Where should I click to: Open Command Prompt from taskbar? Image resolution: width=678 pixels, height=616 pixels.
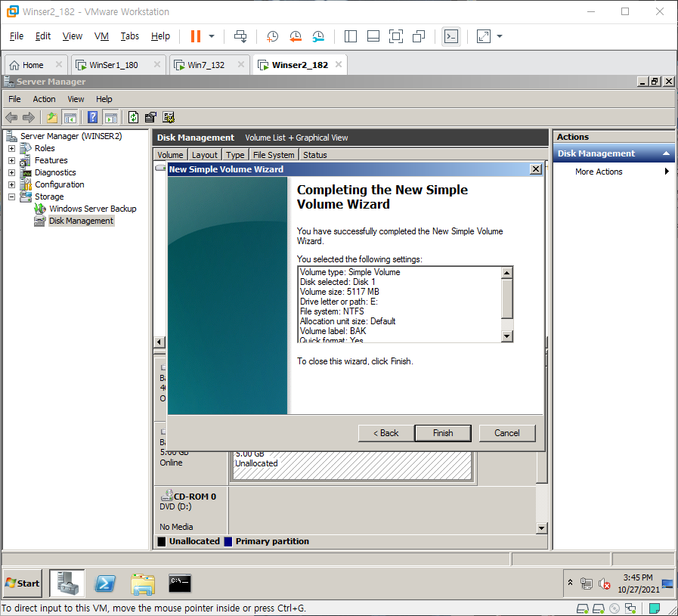(180, 583)
